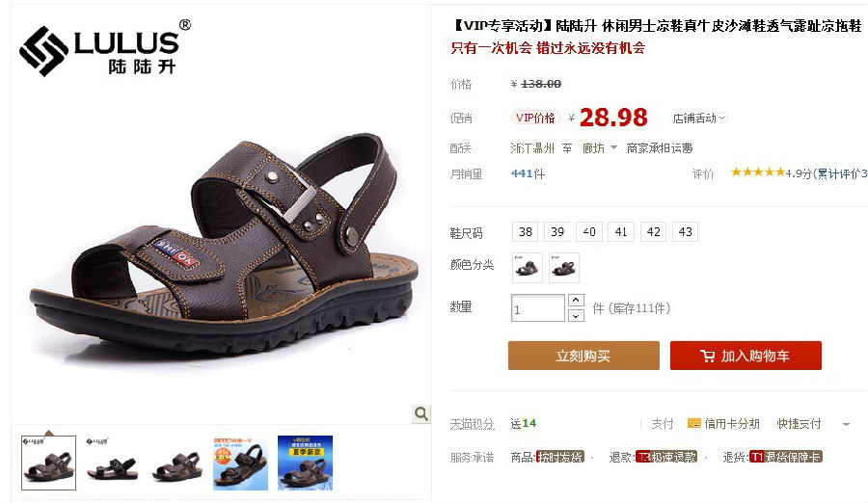Image resolution: width=868 pixels, height=503 pixels.
Task: Select the first color option swatch
Action: (527, 268)
